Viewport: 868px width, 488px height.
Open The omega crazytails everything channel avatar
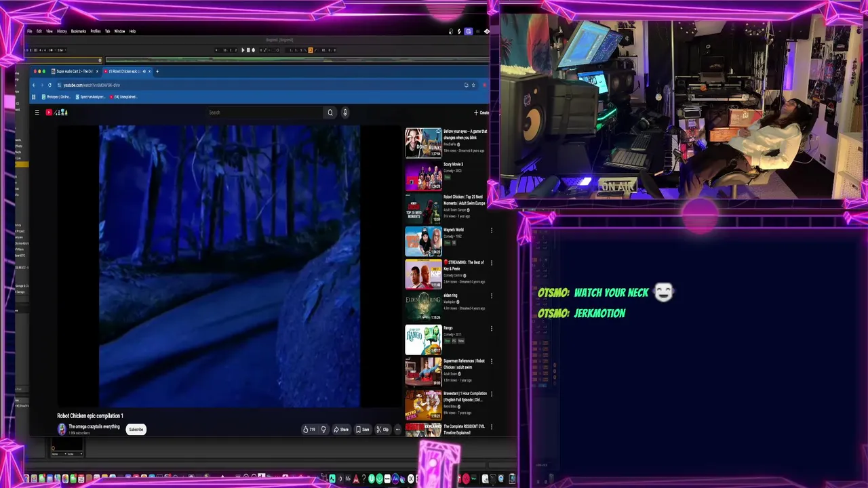tap(62, 430)
